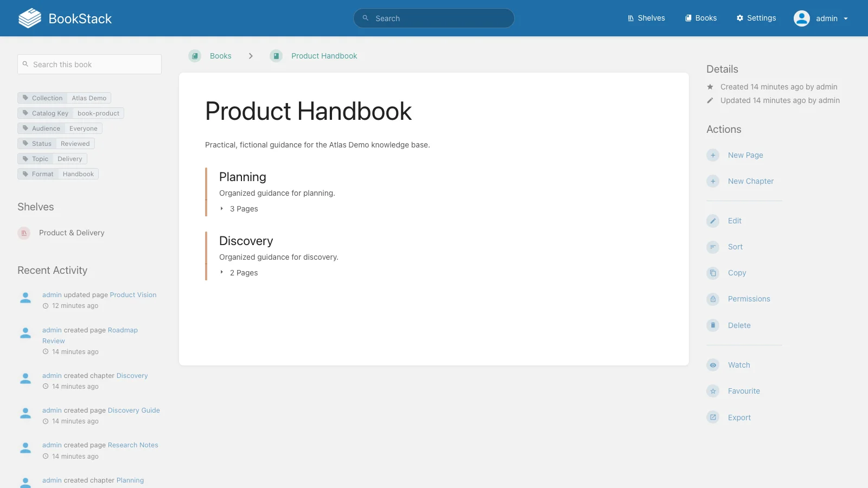Open Research Notes page from recent activity
Viewport: 868px width, 488px height.
133,445
